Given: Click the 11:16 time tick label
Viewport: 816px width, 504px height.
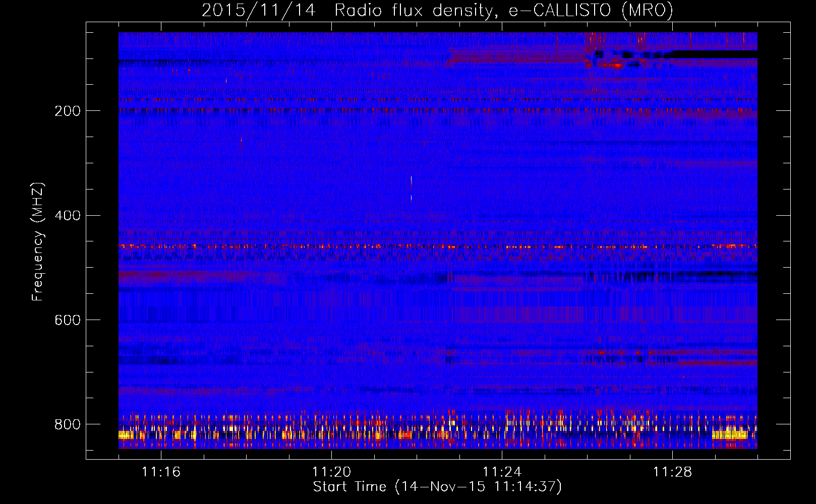Looking at the screenshot, I should pos(161,472).
